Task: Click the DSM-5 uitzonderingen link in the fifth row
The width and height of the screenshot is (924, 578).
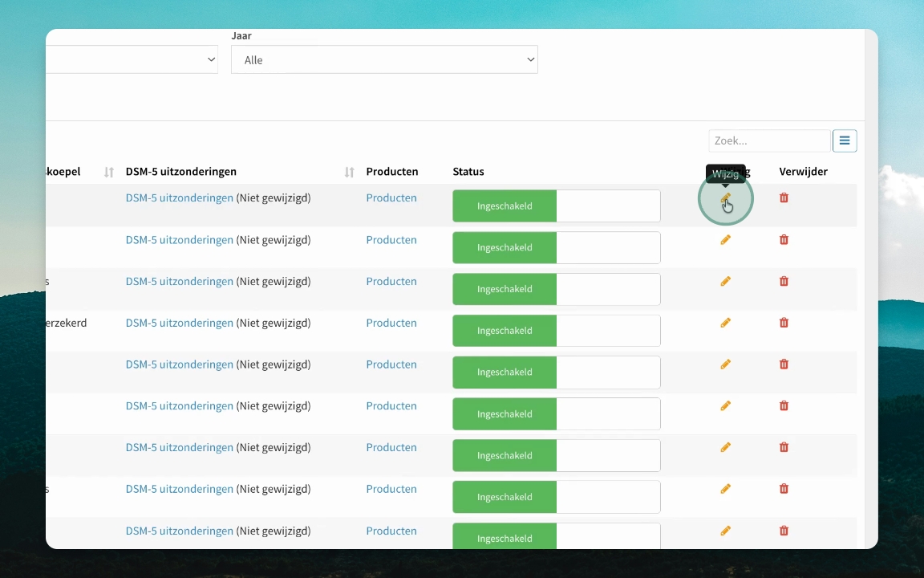Action: point(179,364)
